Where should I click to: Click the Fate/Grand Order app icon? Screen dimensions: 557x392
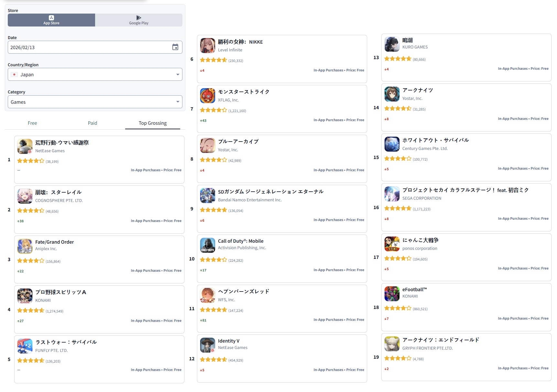(25, 246)
